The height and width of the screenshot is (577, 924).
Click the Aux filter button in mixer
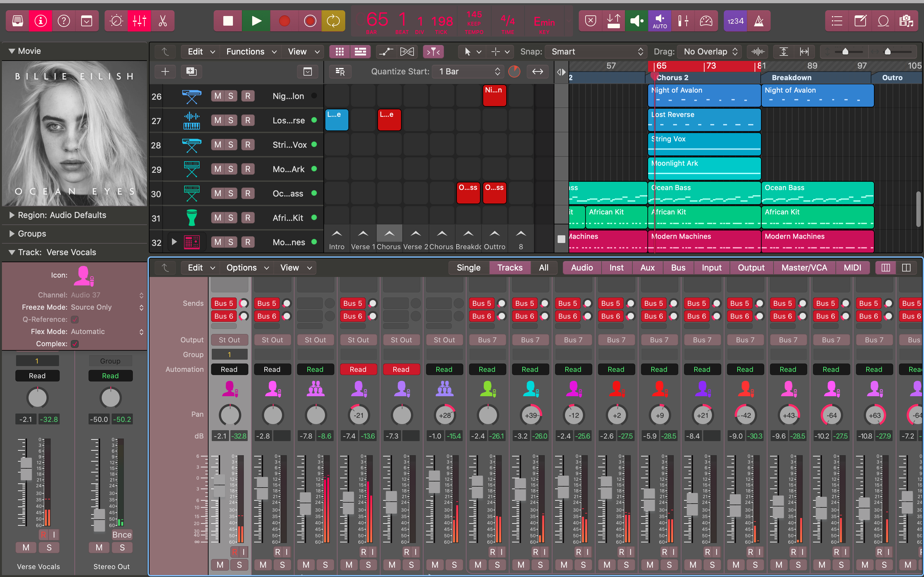(647, 268)
